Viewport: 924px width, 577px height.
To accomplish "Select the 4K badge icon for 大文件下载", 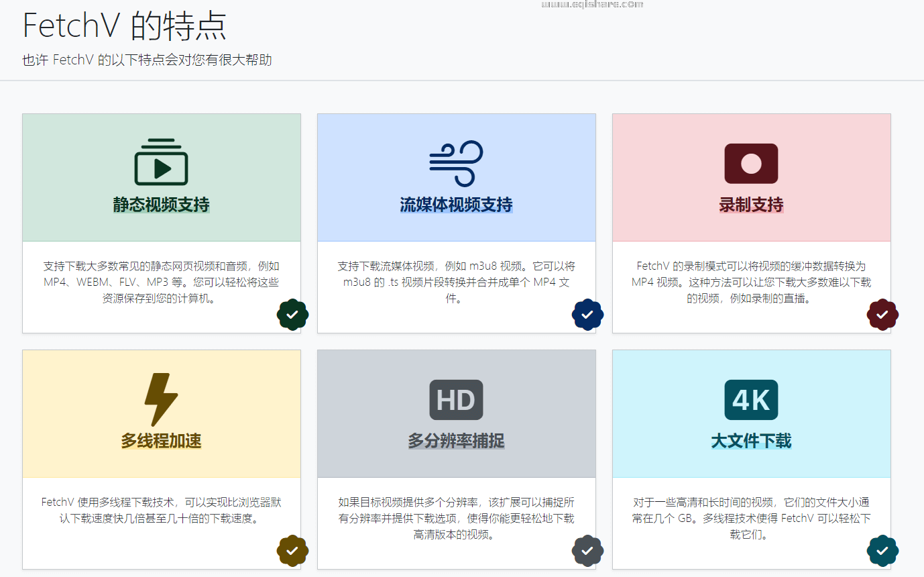I will pyautogui.click(x=751, y=400).
